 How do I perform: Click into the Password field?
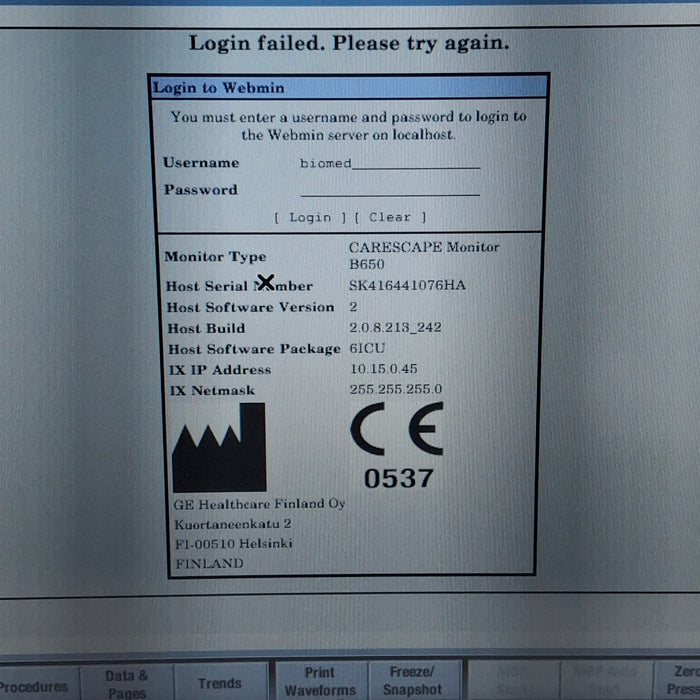pos(390,190)
